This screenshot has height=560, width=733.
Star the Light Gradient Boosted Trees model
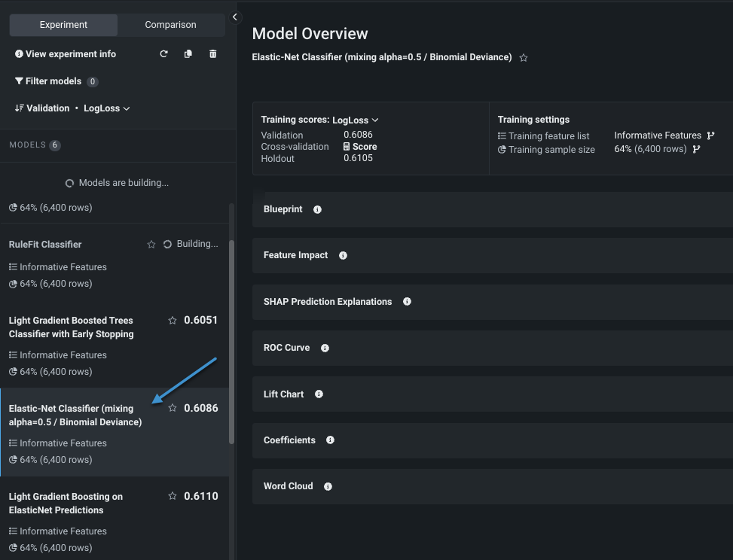click(173, 321)
